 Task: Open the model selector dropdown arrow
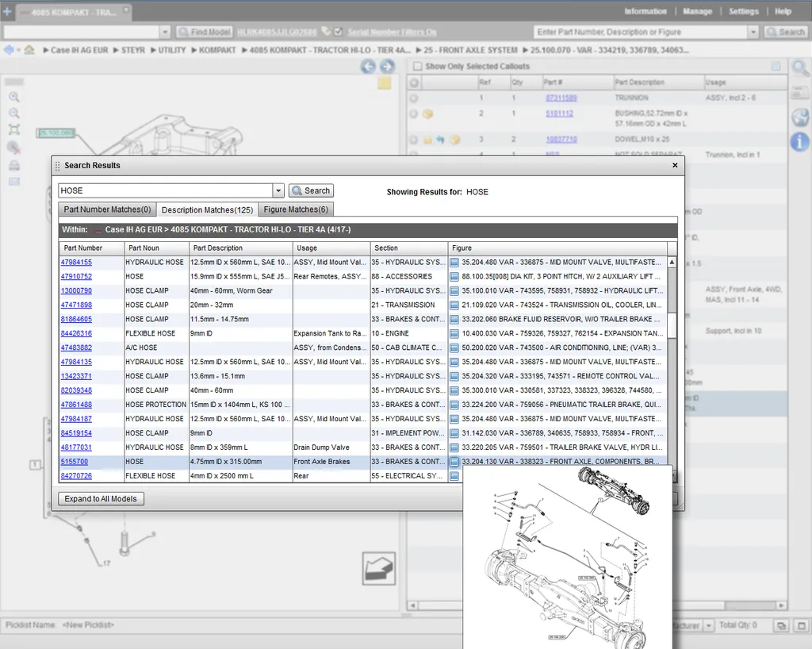tap(165, 32)
